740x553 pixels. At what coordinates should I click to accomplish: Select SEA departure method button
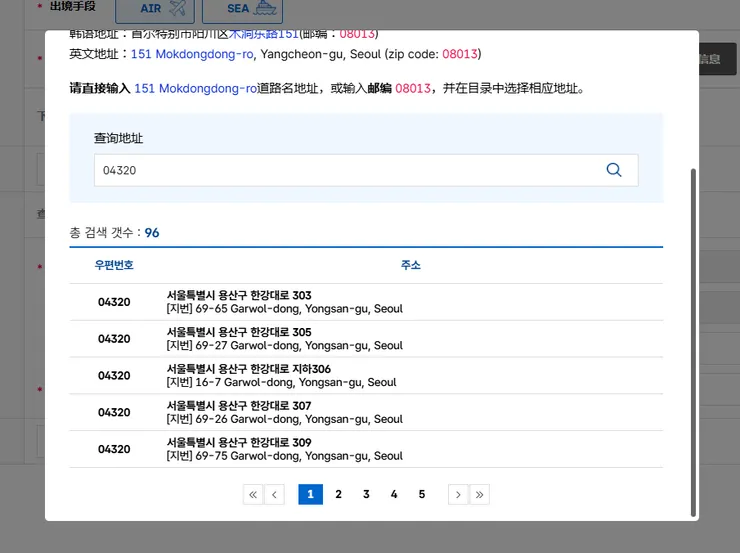click(242, 9)
